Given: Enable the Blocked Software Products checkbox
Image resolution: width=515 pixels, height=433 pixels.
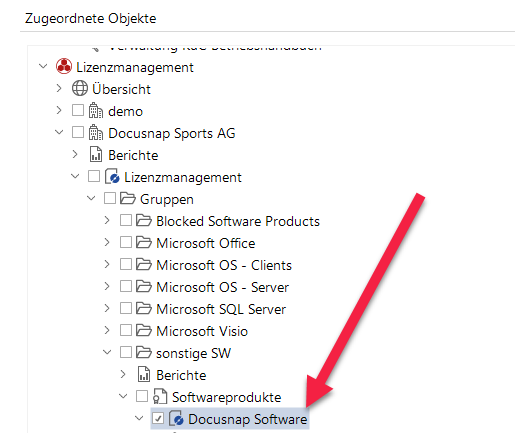Looking at the screenshot, I should click(x=126, y=220).
